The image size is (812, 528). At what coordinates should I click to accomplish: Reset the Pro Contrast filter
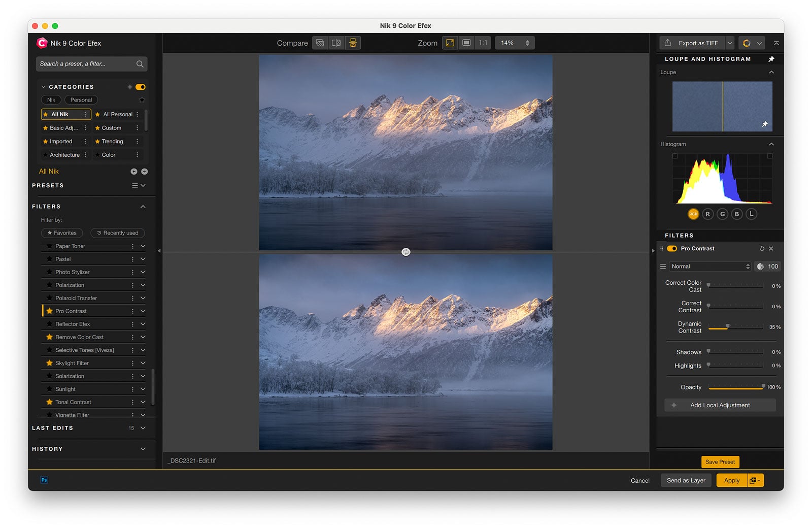(762, 249)
